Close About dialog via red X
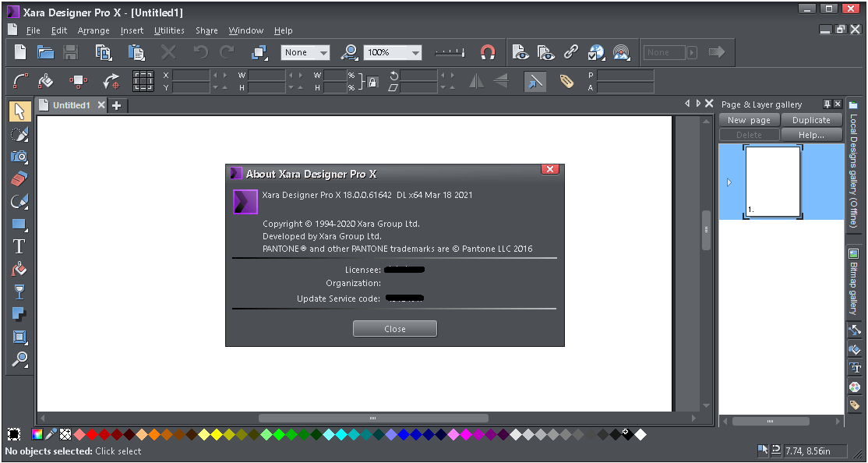The height and width of the screenshot is (463, 868). [549, 169]
